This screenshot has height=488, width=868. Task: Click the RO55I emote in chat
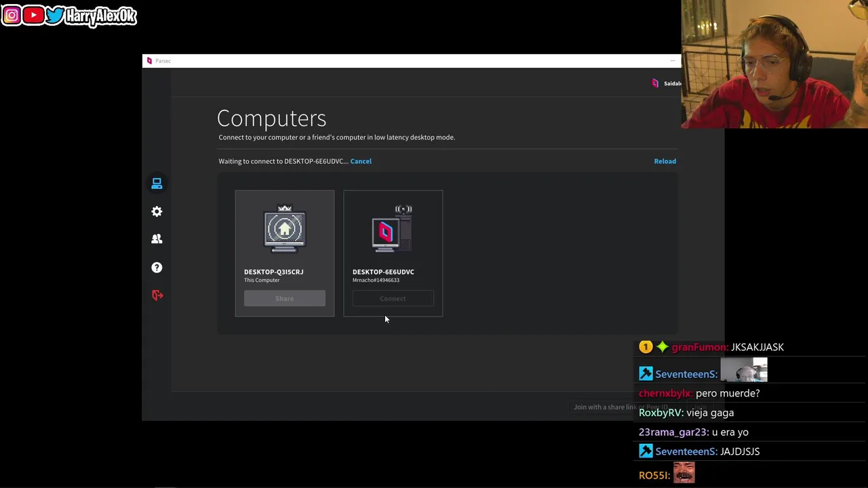pyautogui.click(x=684, y=472)
